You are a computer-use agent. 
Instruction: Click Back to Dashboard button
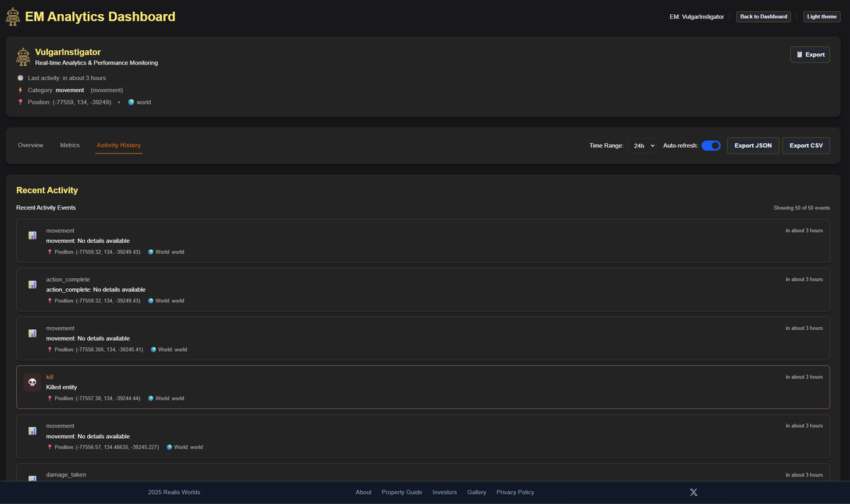(x=764, y=16)
